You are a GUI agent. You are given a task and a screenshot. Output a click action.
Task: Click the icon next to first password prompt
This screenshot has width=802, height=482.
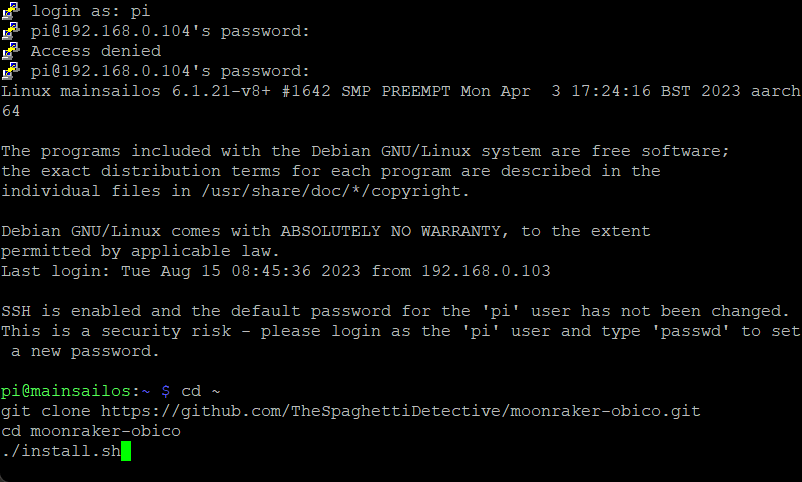[x=11, y=31]
